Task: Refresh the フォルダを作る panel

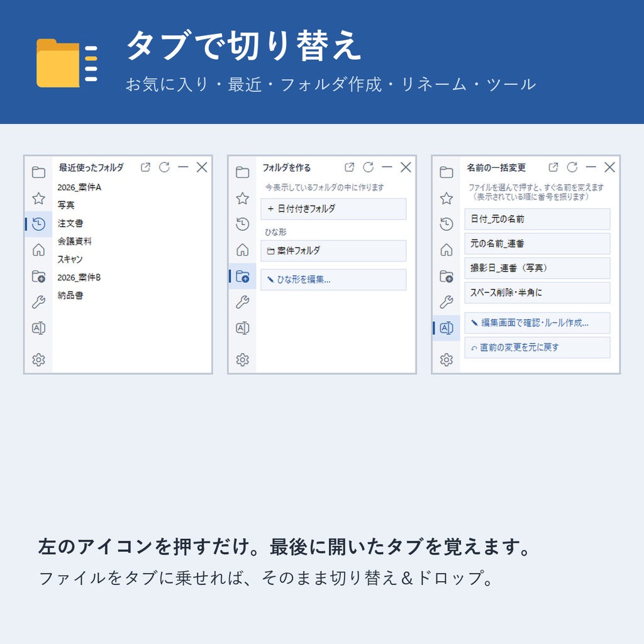Action: (x=368, y=167)
